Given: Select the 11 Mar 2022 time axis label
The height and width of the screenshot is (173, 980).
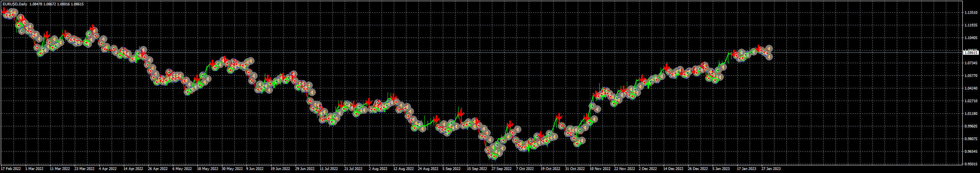Looking at the screenshot, I should point(60,168).
